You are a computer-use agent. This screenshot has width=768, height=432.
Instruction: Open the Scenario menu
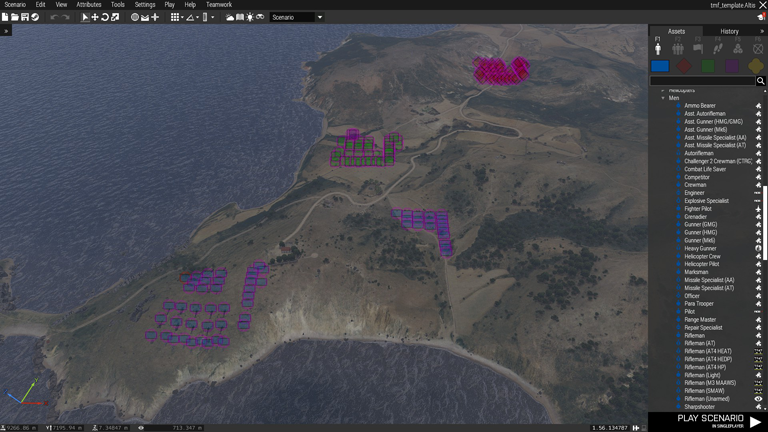[x=15, y=4]
